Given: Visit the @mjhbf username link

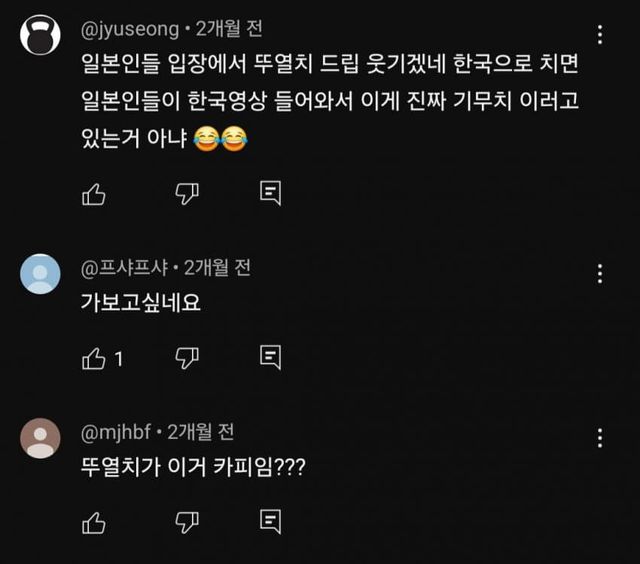Looking at the screenshot, I should pos(118,432).
